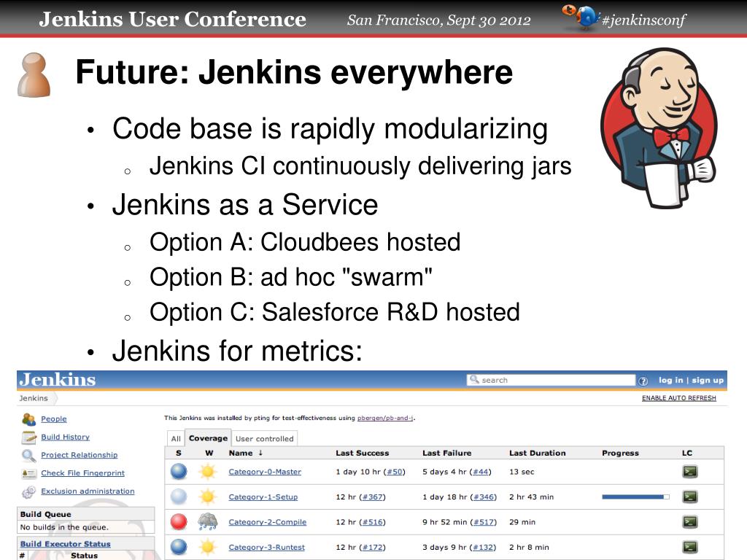Click the '13 sec' last duration cell
747x560 pixels.
pos(522,472)
